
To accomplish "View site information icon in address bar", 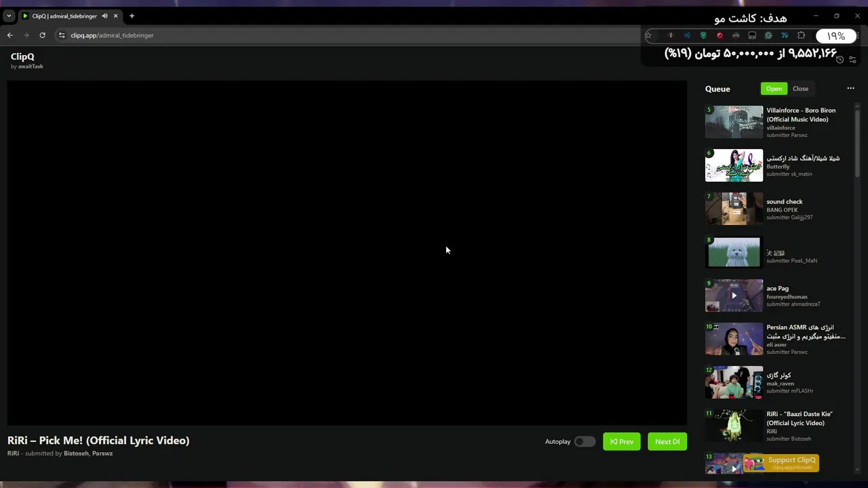I will pyautogui.click(x=62, y=35).
